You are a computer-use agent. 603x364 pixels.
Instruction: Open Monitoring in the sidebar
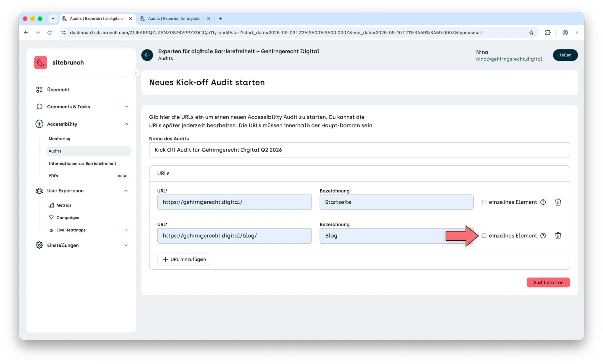point(59,139)
